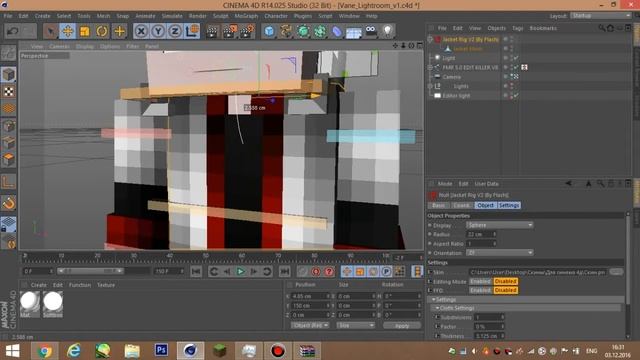The image size is (640, 360).
Task: Collapse the Settings group disclosure triangle
Action: pyautogui.click(x=433, y=300)
